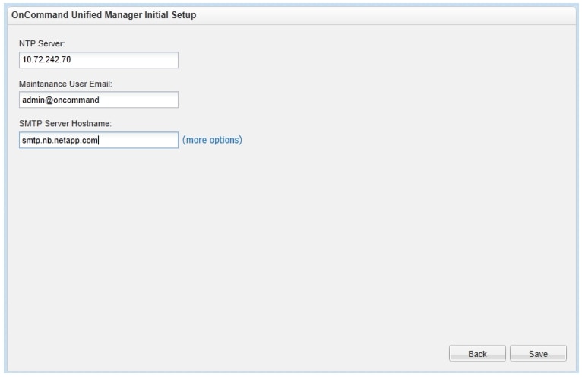Open the "more options" link
Screen dimensions: 582x392
212,140
